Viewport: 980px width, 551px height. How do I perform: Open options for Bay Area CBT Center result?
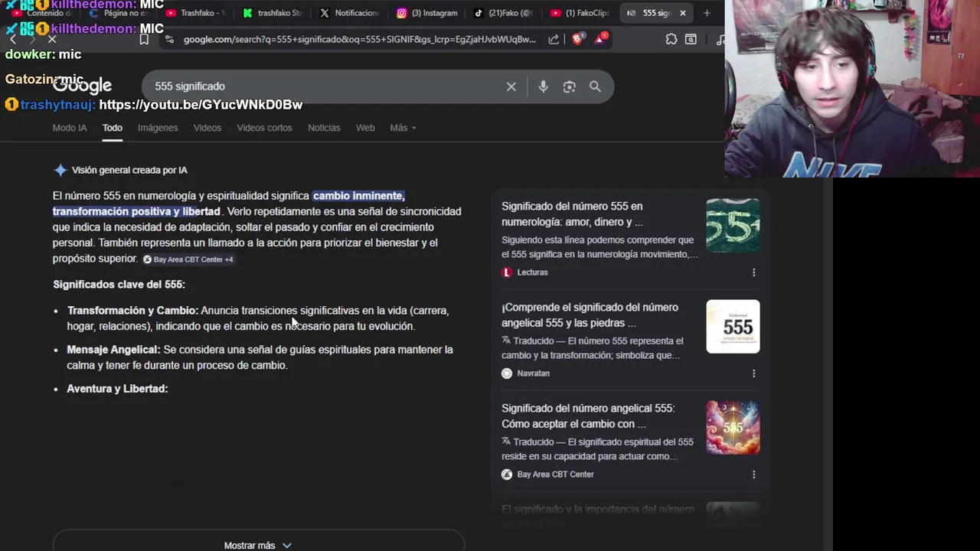click(x=753, y=474)
